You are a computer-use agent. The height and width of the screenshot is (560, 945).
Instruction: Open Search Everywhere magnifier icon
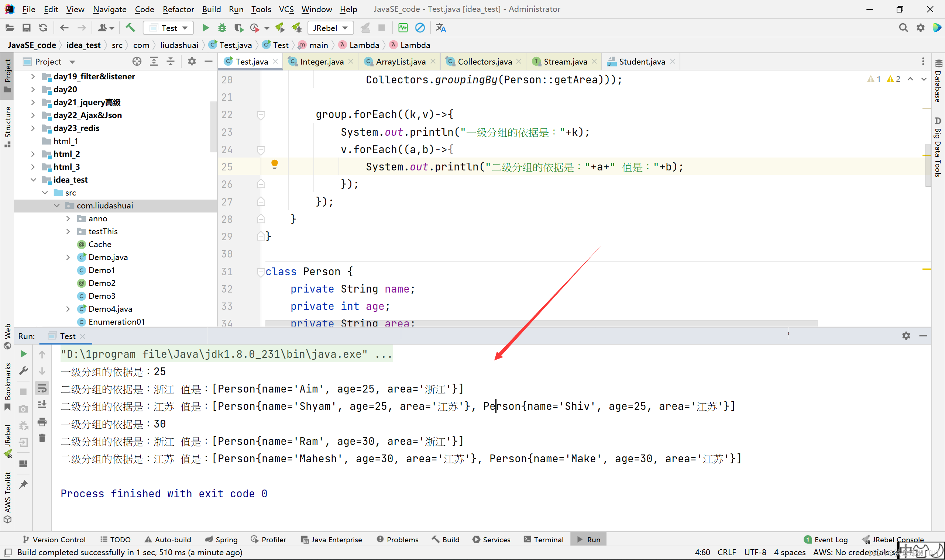tap(903, 28)
